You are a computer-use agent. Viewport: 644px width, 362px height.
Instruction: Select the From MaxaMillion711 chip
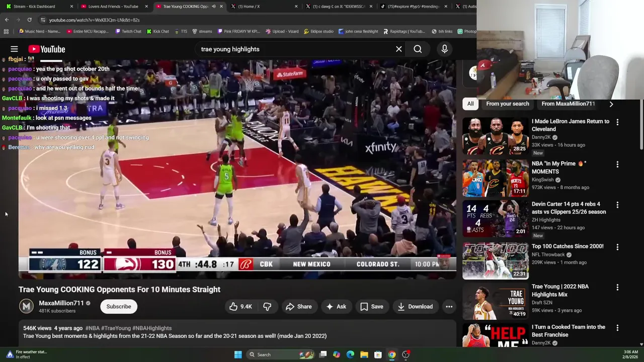coord(568,104)
